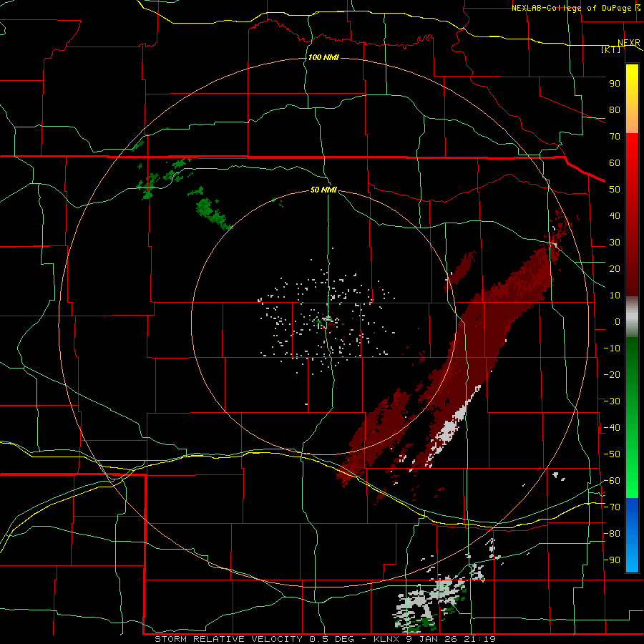
Task: Click the "50 NMI" range ring label
Action: coord(323,190)
